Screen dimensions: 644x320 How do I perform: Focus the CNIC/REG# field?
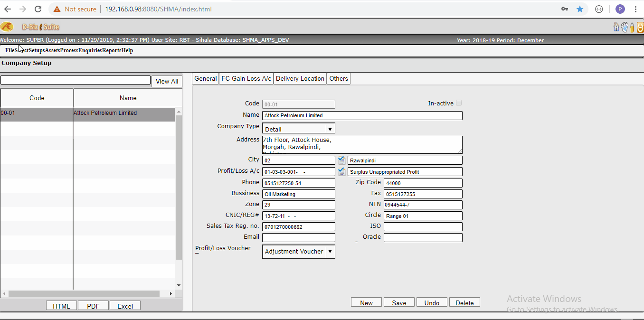tap(299, 216)
